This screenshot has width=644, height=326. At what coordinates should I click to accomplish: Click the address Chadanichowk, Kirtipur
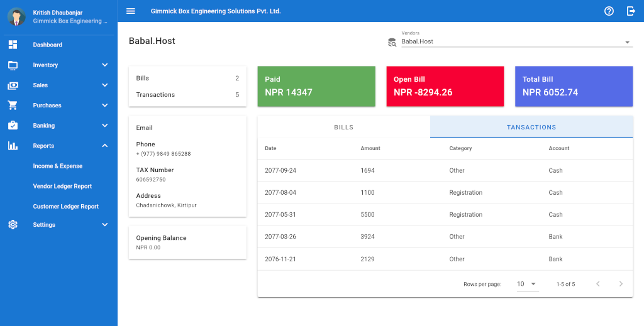coord(166,205)
